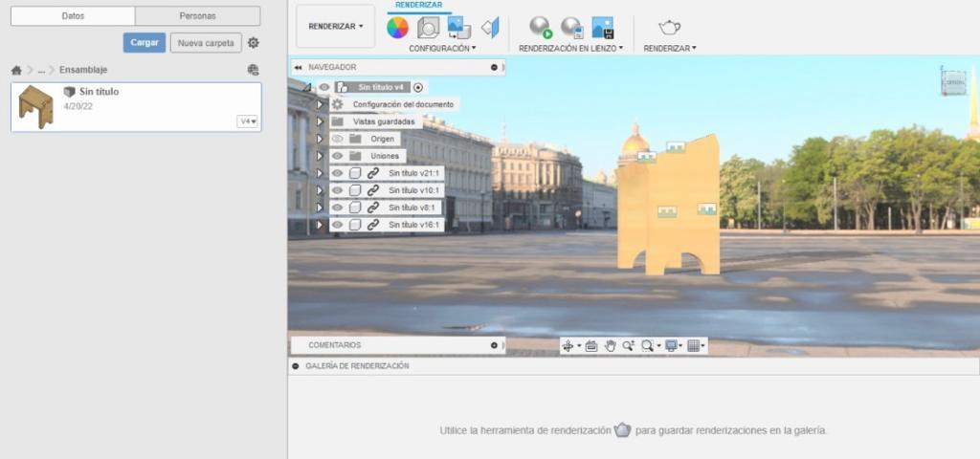Open Display Settings monitor icon
This screenshot has width=980, height=459.
point(671,346)
